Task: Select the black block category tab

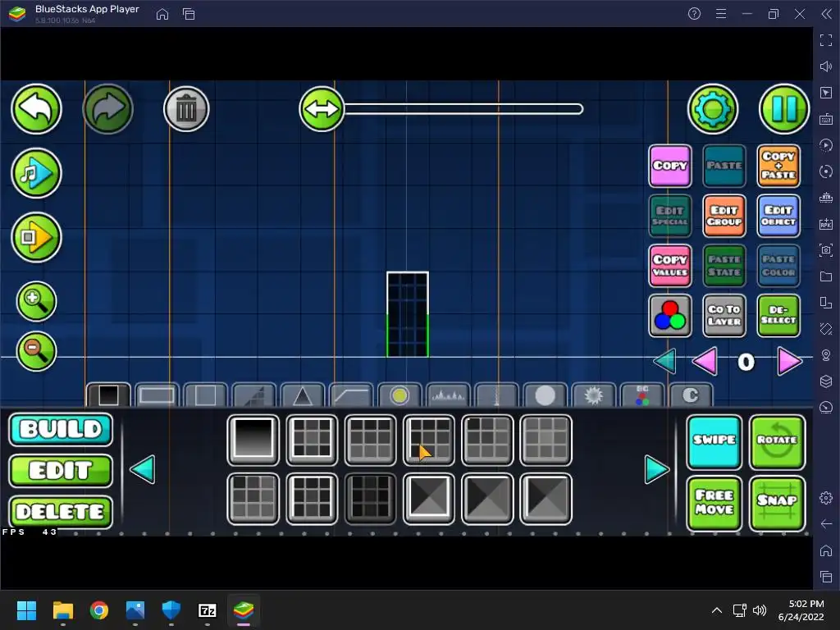Action: click(107, 395)
